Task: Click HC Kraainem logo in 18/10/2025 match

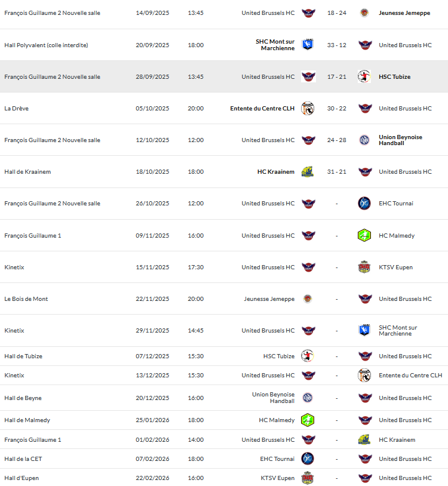Action: pos(308,172)
